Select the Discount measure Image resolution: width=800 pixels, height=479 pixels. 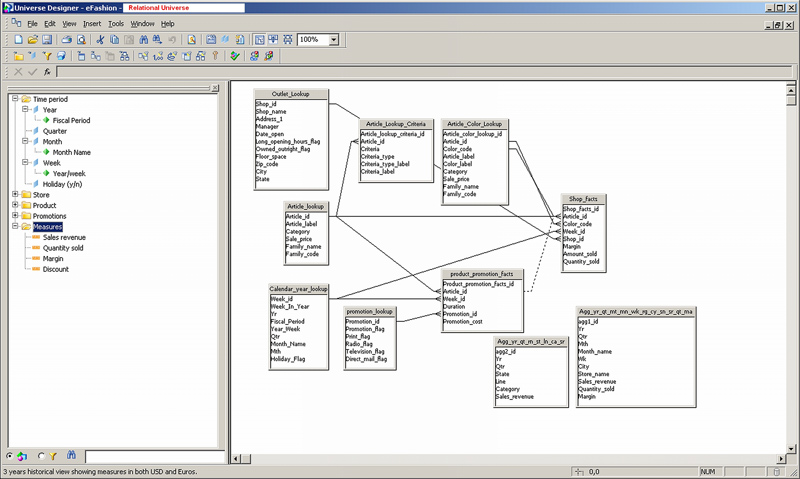pyautogui.click(x=56, y=269)
